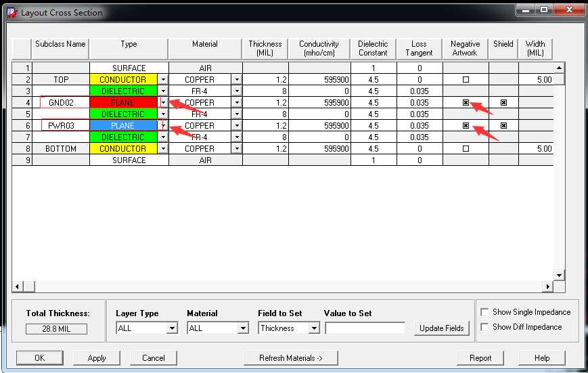The width and height of the screenshot is (588, 373).
Task: Confirm with the OK button
Action: coord(39,358)
